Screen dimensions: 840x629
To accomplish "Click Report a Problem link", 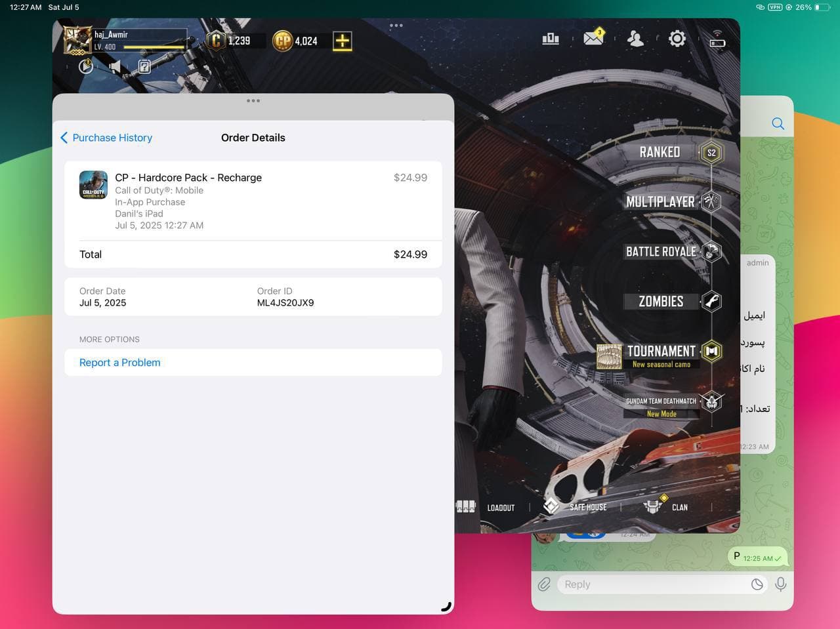I will click(x=119, y=362).
